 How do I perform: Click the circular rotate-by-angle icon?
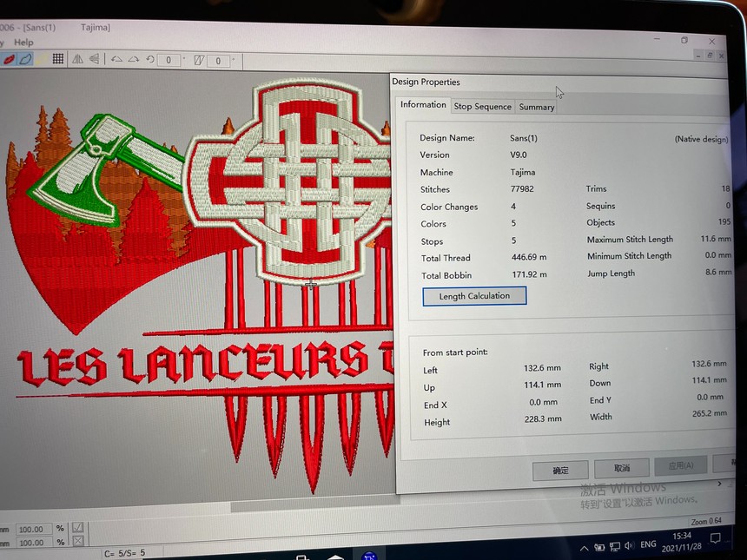pyautogui.click(x=150, y=60)
